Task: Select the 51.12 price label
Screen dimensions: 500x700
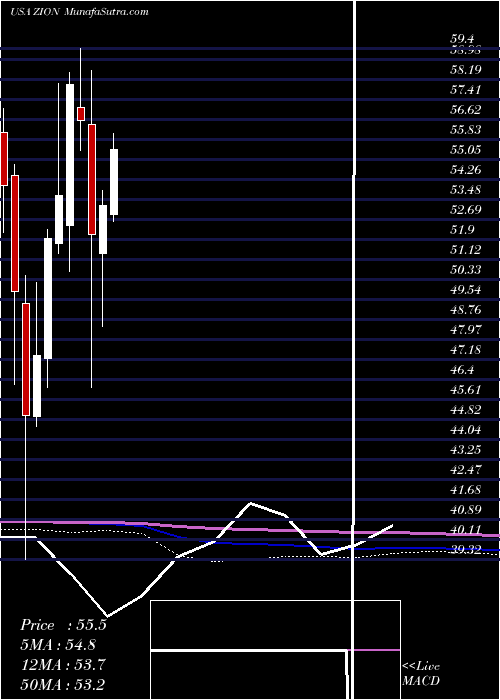Action: pyautogui.click(x=466, y=250)
